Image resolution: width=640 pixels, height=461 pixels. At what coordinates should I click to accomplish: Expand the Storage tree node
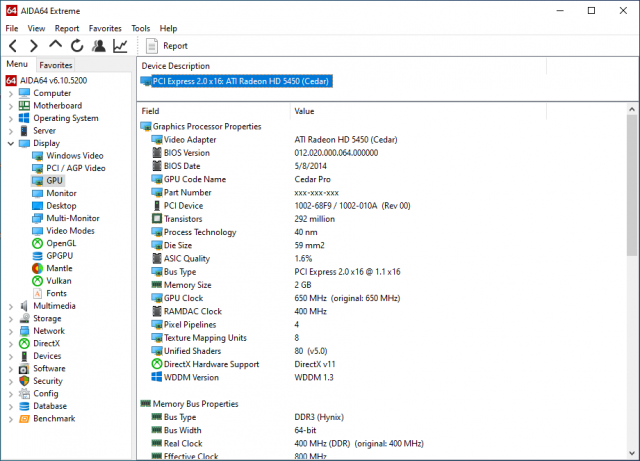[11, 319]
